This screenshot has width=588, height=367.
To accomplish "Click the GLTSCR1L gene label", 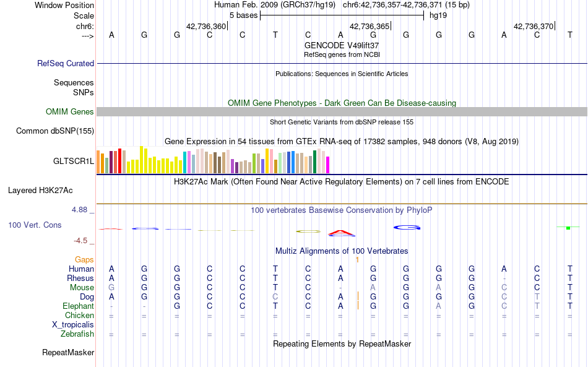I will pyautogui.click(x=74, y=161).
